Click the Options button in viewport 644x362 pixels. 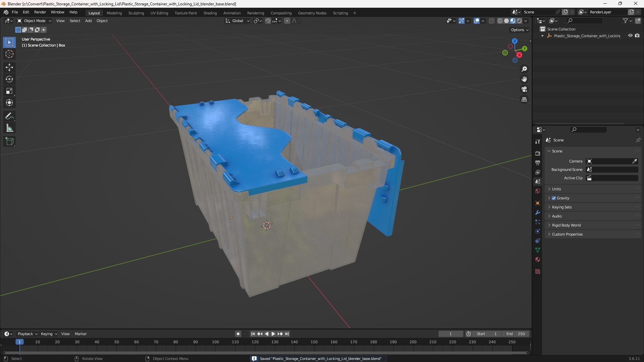pos(519,30)
